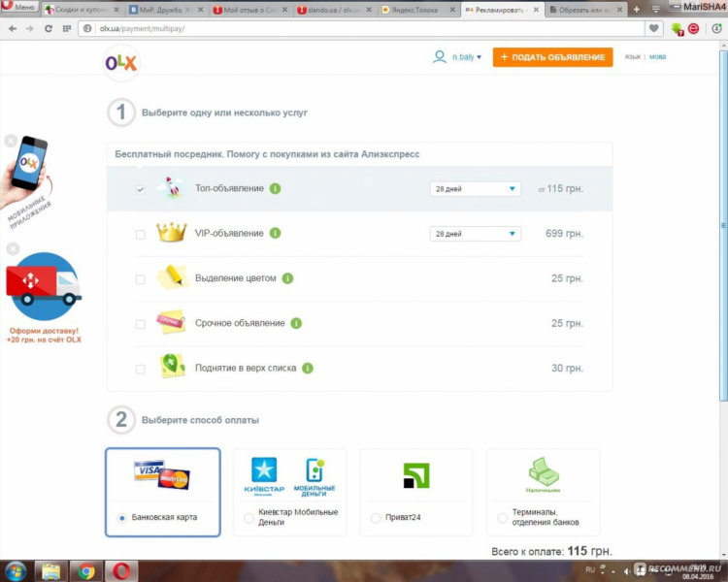Show info for Выделение цветом

[x=288, y=278]
